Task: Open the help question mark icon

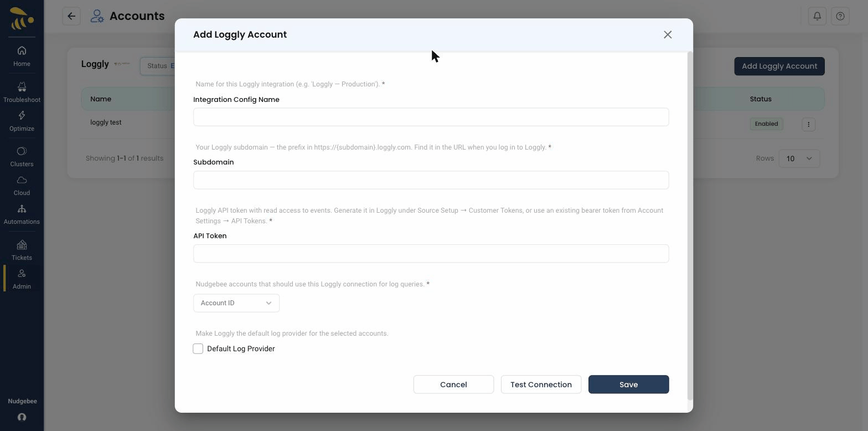Action: (x=840, y=16)
